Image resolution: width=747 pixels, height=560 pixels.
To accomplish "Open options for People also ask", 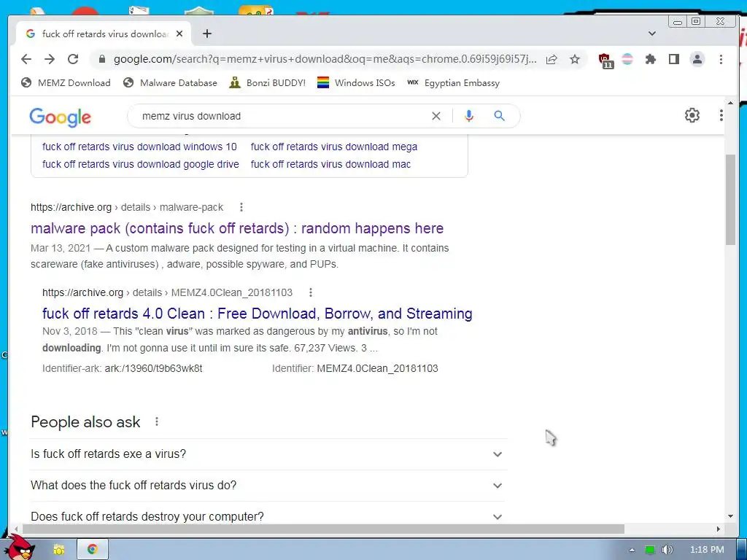I will pos(157,421).
